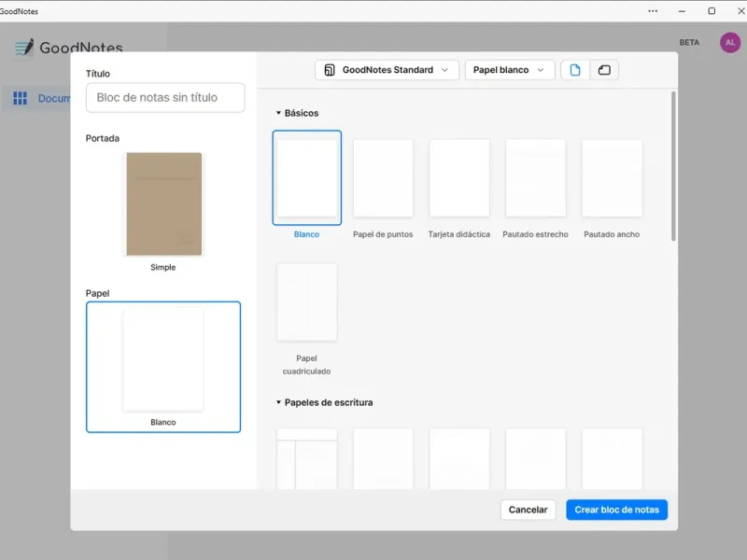This screenshot has height=560, width=747.
Task: Select the Blanco paper preview in Papel
Action: coord(163,367)
